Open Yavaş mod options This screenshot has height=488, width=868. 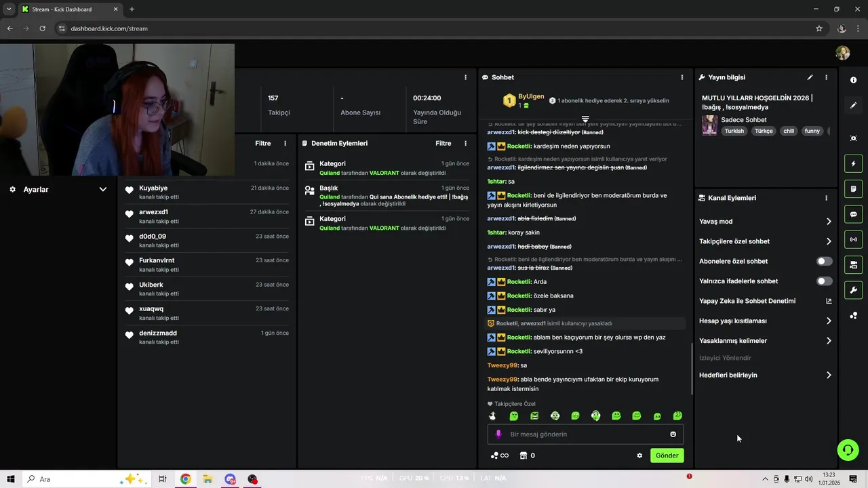point(766,222)
